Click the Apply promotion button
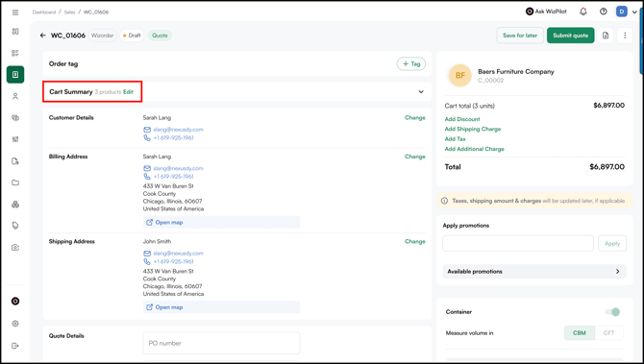 click(612, 243)
